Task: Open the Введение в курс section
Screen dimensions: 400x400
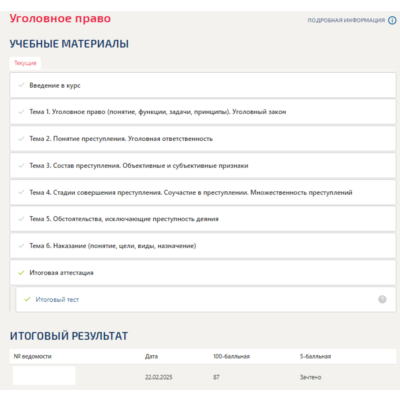Action: (x=203, y=85)
